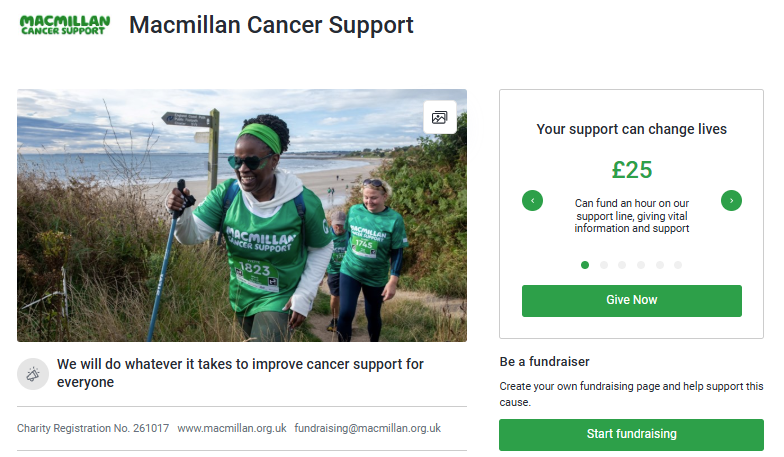Screen dimensions: 784x457
Task: Click the coastal walkers hero photo
Action: tap(242, 216)
